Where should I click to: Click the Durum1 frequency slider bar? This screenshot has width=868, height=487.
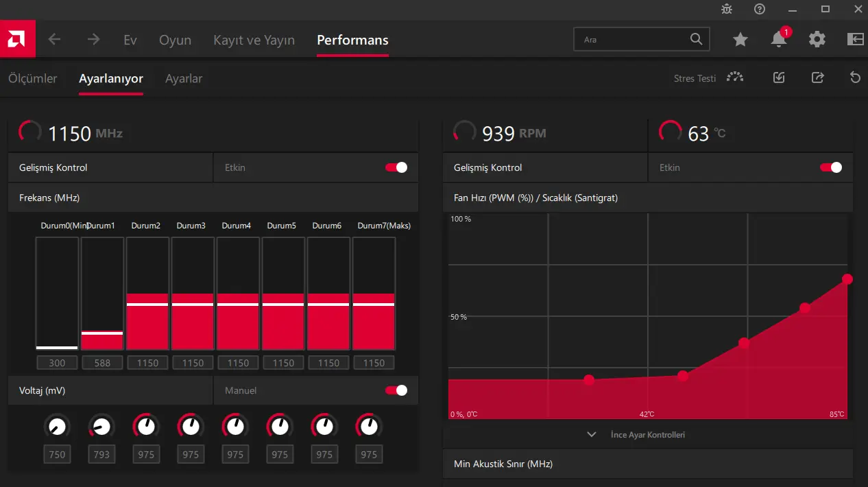coord(102,294)
